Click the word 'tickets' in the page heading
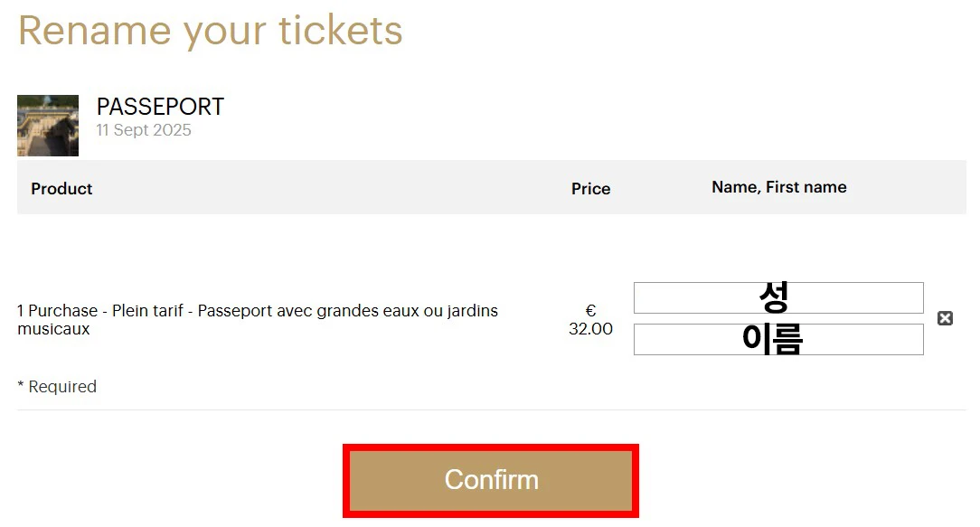 [x=340, y=31]
